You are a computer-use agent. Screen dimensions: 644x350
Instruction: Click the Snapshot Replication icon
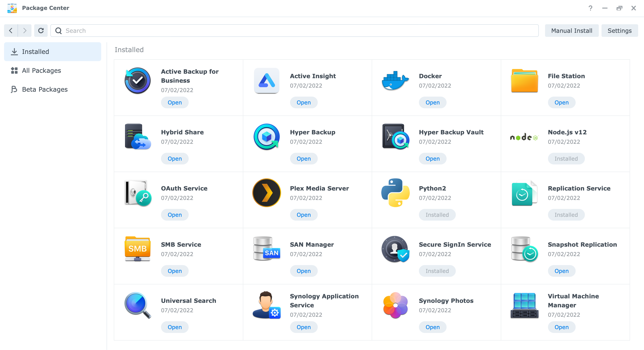coord(524,249)
